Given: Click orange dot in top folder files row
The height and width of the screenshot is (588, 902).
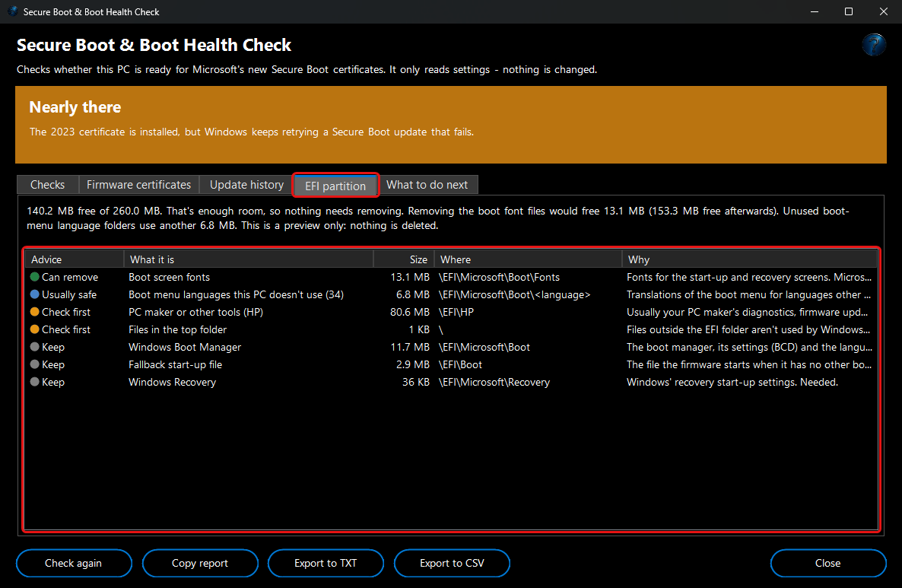Looking at the screenshot, I should point(34,329).
